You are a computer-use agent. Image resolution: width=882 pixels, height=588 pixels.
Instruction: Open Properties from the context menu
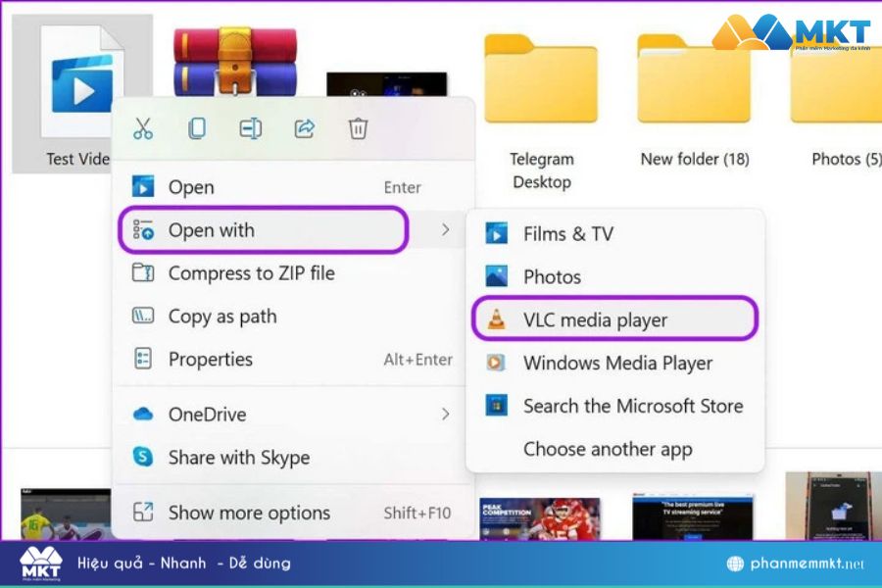click(211, 360)
